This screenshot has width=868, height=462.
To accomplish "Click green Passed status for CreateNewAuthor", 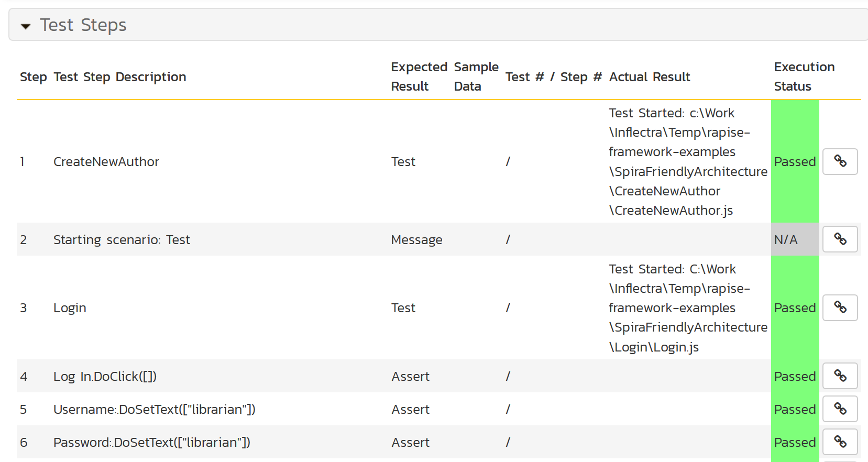I will click(795, 161).
